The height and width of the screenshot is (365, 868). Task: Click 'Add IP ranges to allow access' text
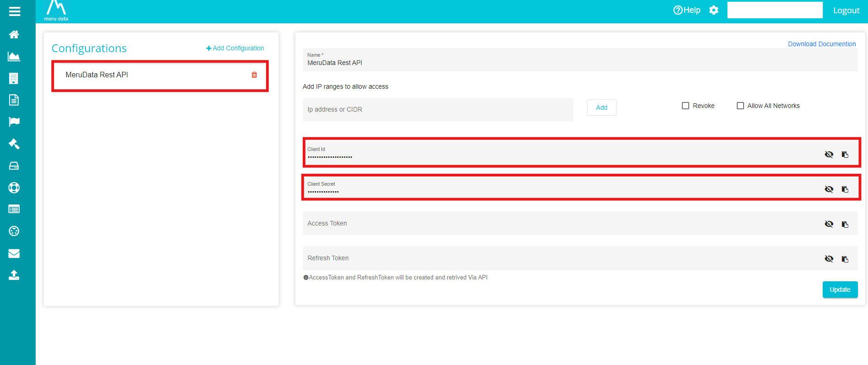coord(345,86)
